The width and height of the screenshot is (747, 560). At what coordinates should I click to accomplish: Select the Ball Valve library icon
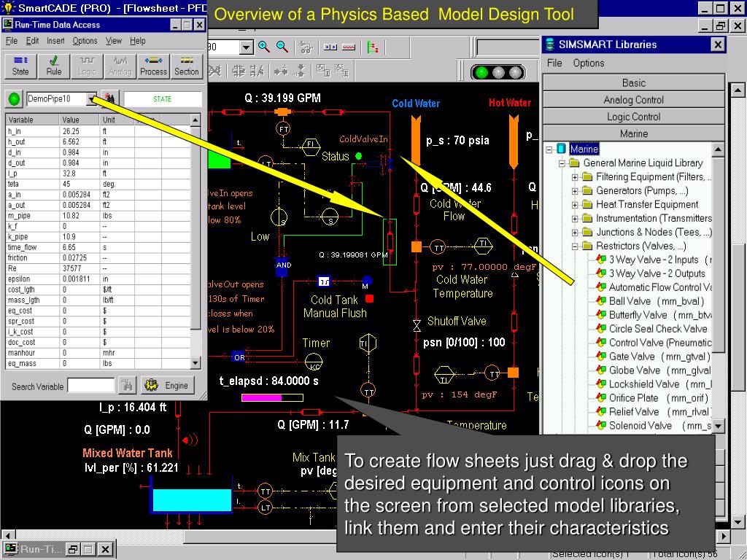tap(601, 301)
